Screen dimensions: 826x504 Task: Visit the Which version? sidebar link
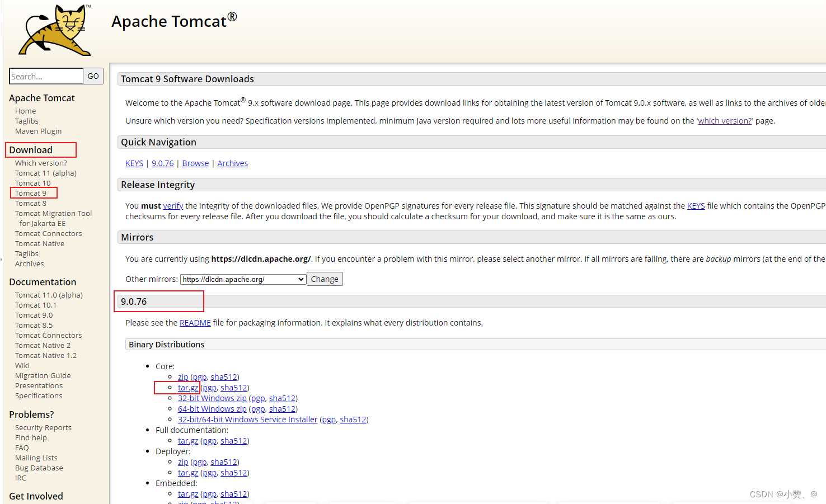41,163
